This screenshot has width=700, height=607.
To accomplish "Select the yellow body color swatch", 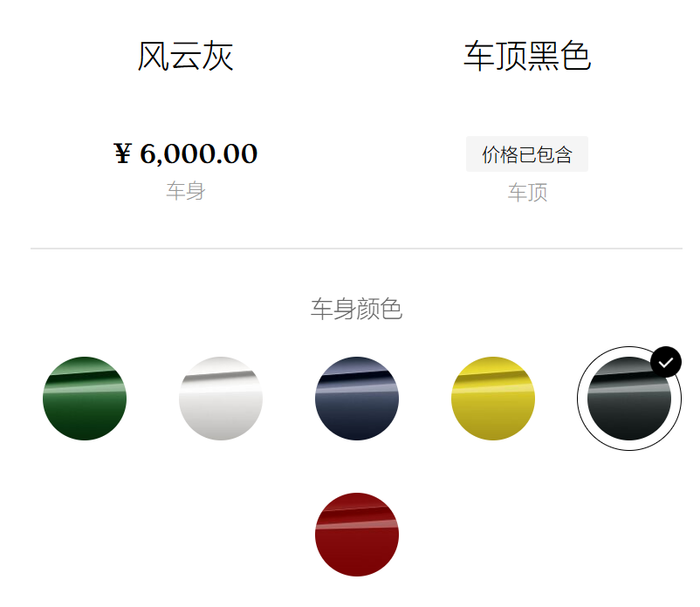I will [493, 399].
